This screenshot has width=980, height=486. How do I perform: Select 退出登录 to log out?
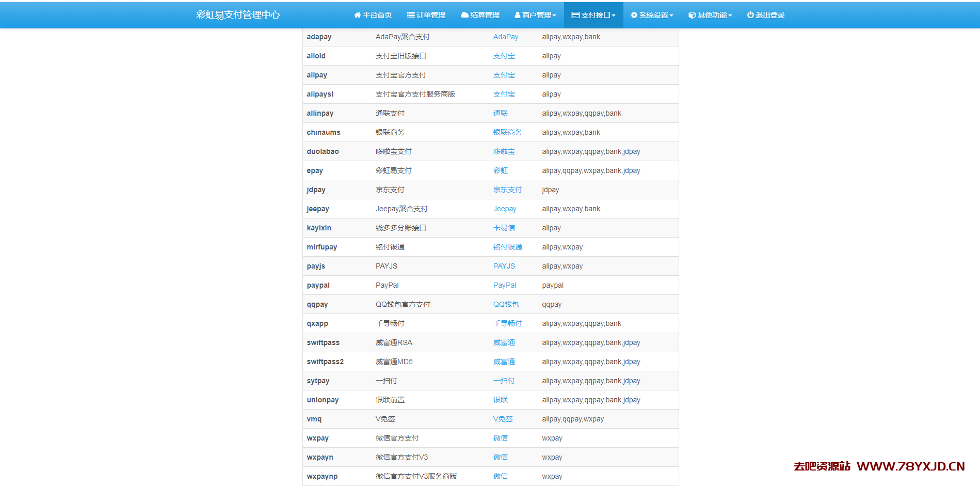(x=766, y=15)
